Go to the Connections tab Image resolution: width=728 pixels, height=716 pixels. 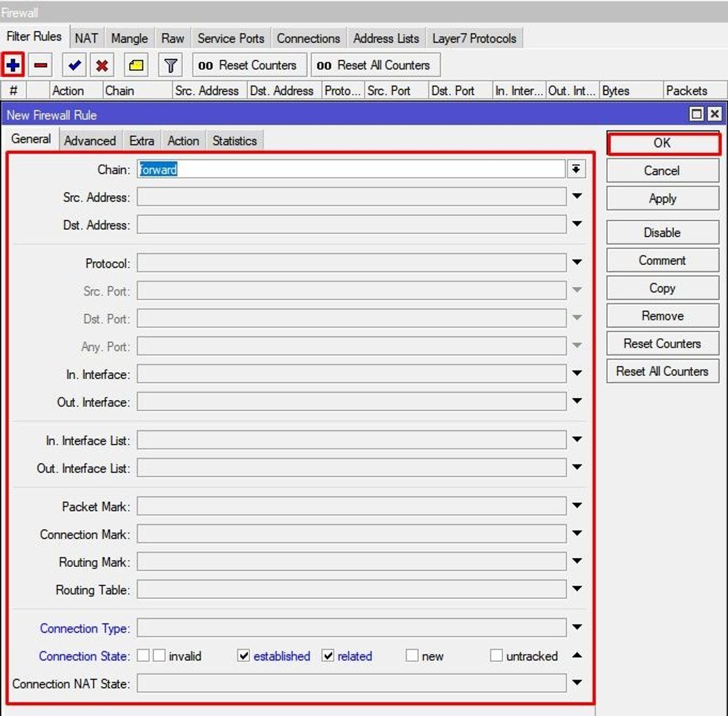[x=308, y=38]
